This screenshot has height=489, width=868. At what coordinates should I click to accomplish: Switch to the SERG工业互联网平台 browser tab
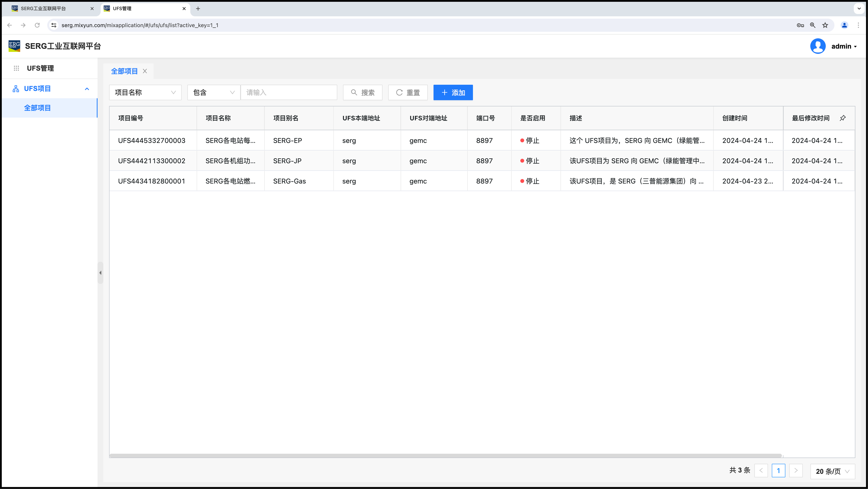(x=44, y=8)
